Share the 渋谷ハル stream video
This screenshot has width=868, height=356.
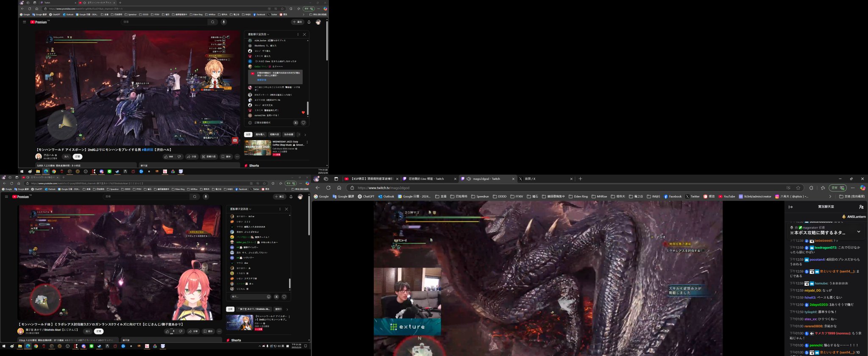[192, 157]
